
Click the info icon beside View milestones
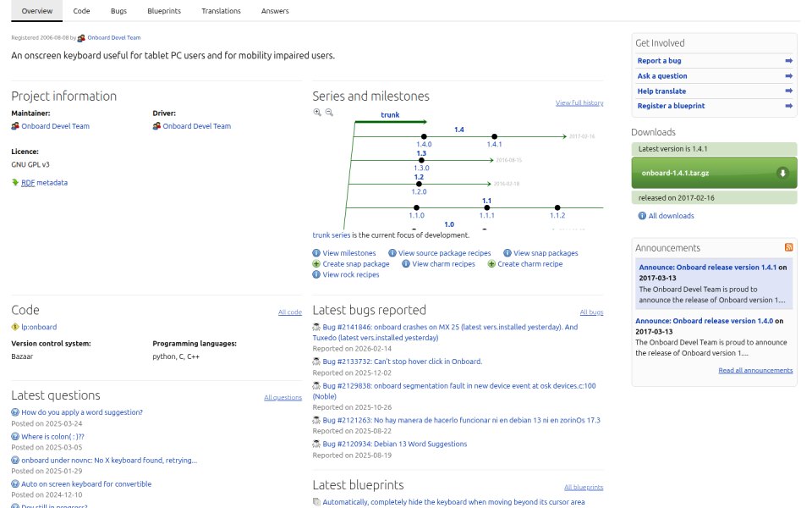coord(316,253)
